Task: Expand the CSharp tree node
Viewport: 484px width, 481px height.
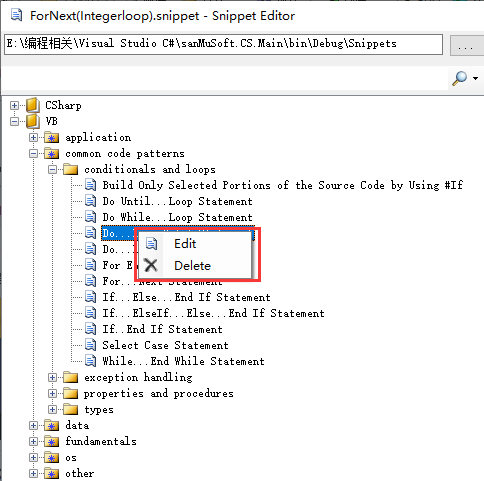Action: point(14,106)
